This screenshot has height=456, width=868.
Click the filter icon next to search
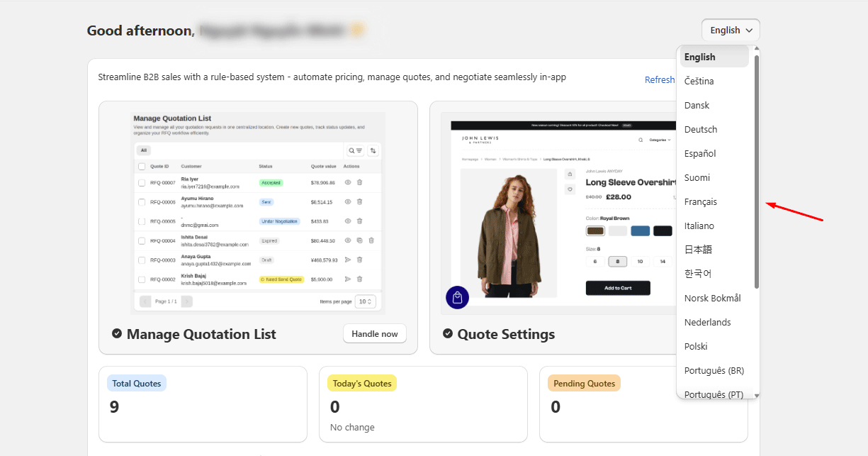[359, 150]
